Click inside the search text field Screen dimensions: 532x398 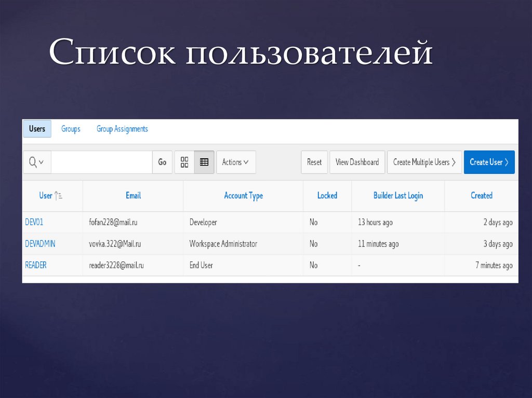pyautogui.click(x=101, y=162)
